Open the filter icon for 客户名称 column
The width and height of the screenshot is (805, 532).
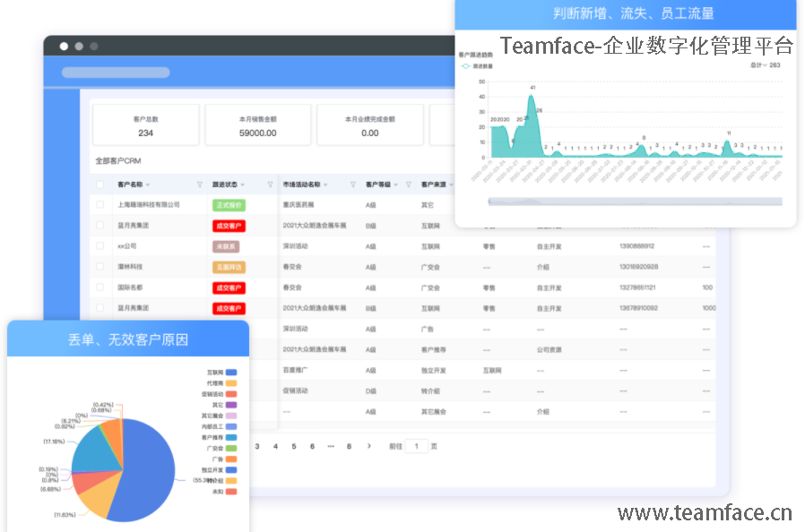click(x=200, y=184)
